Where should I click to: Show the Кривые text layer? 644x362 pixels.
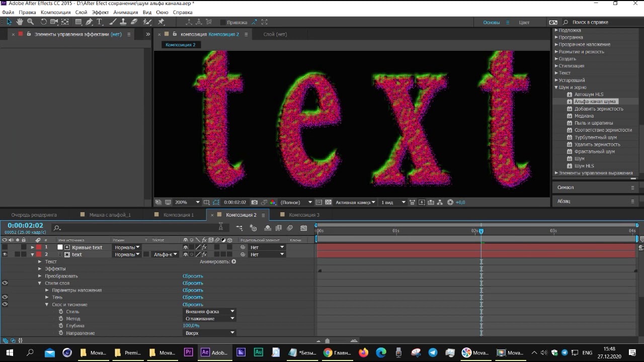coord(5,247)
